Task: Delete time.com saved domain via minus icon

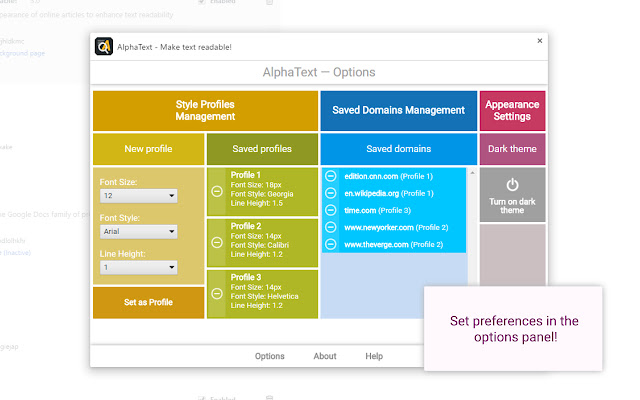Action: [x=331, y=210]
